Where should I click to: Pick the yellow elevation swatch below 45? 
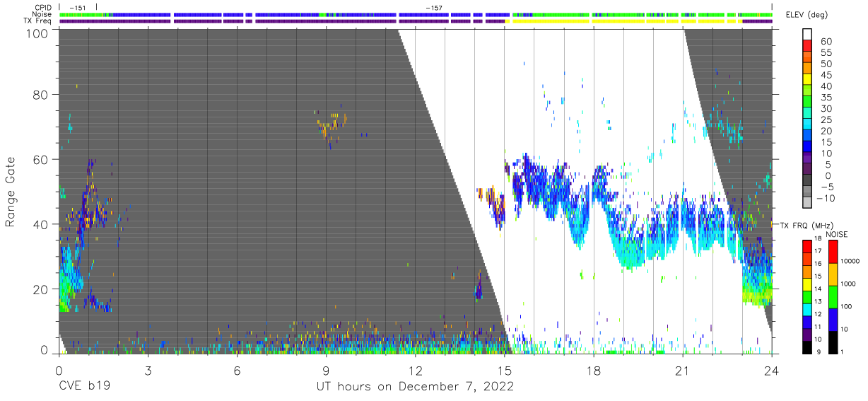pyautogui.click(x=807, y=81)
